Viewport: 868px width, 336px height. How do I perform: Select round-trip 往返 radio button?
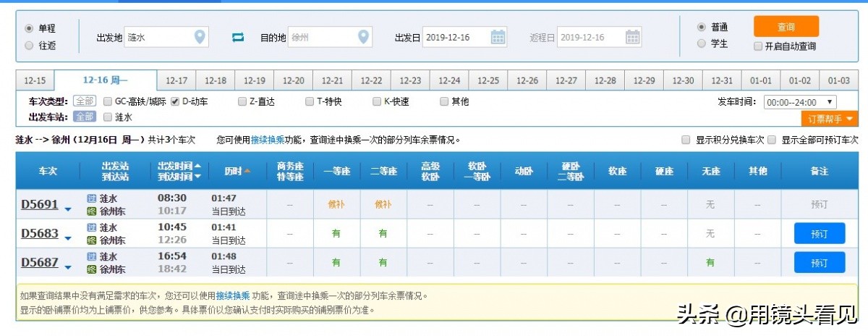tap(29, 45)
